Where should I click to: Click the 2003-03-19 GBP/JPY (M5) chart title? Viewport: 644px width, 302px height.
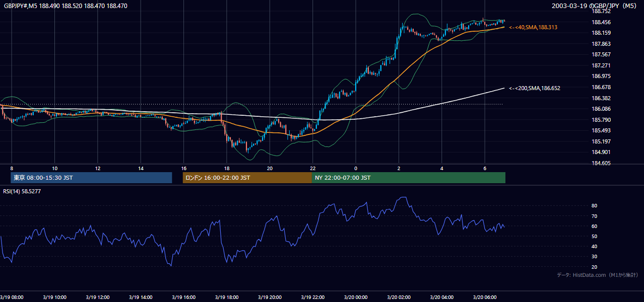coord(595,6)
